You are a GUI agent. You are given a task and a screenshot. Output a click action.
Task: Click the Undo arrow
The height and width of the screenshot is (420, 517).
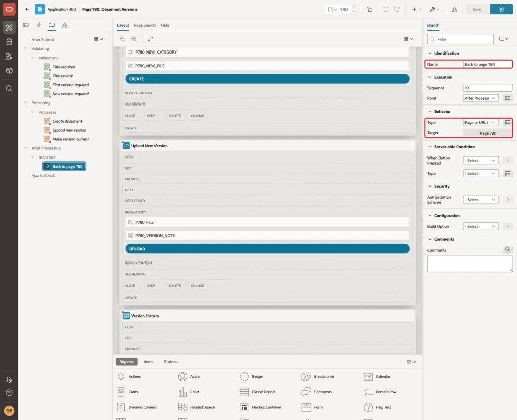[x=385, y=9]
